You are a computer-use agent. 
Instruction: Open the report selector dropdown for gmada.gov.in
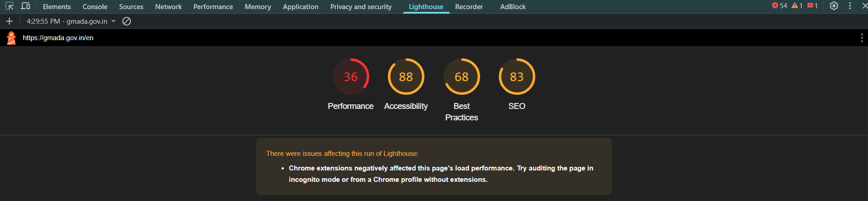(71, 21)
